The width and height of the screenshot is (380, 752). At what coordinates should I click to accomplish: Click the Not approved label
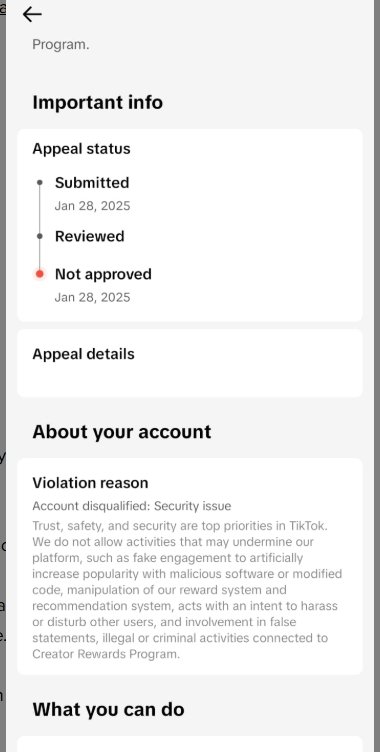coord(103,274)
